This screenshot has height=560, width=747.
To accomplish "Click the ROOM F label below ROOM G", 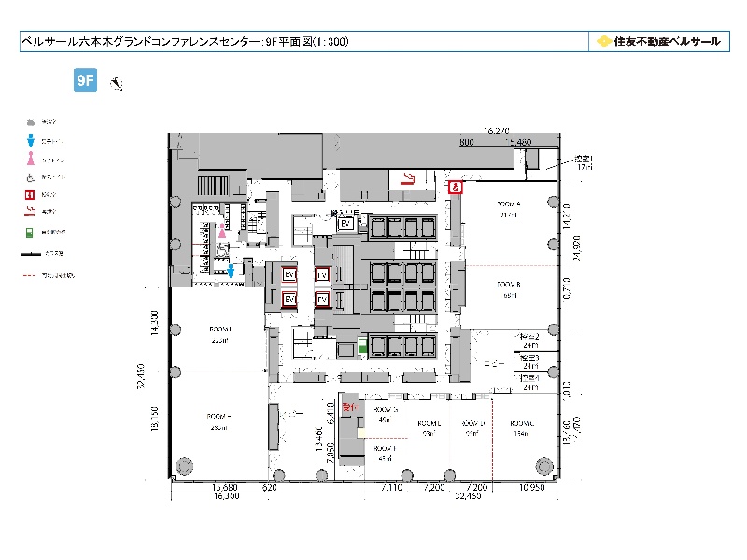I will tap(385, 449).
